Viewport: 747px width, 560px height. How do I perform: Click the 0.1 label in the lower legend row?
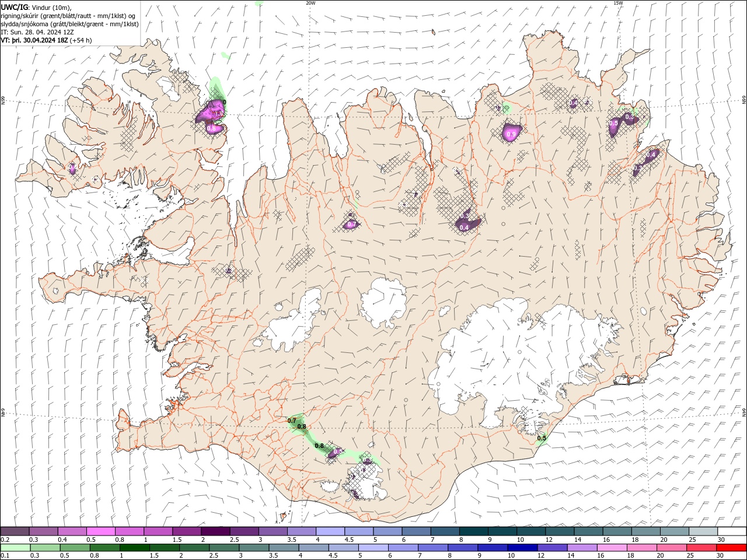pos(5,556)
